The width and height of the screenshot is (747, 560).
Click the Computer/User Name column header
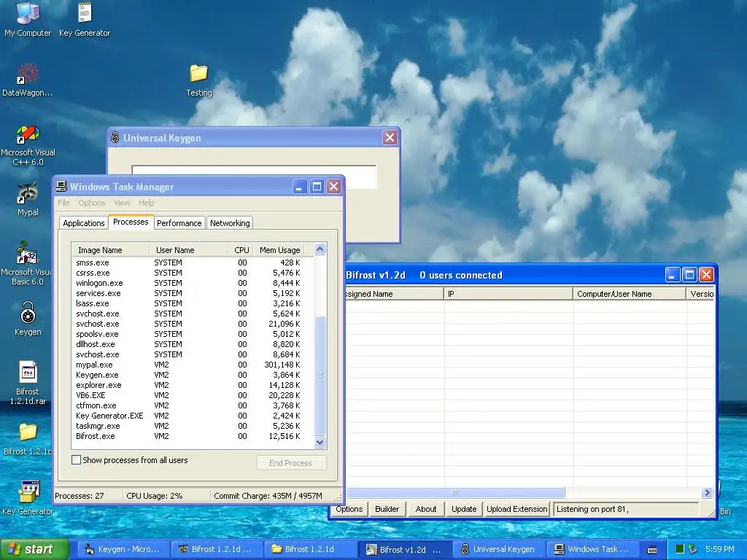coord(630,294)
